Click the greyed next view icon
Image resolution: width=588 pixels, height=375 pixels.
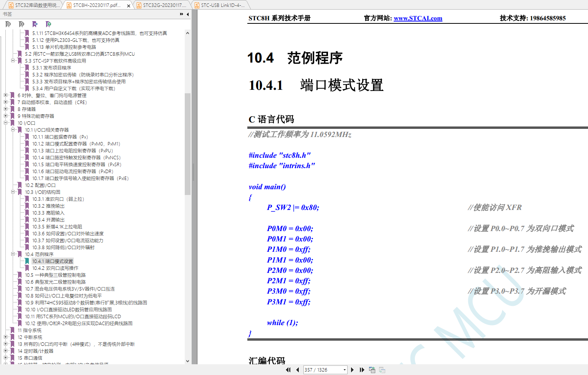click(382, 370)
